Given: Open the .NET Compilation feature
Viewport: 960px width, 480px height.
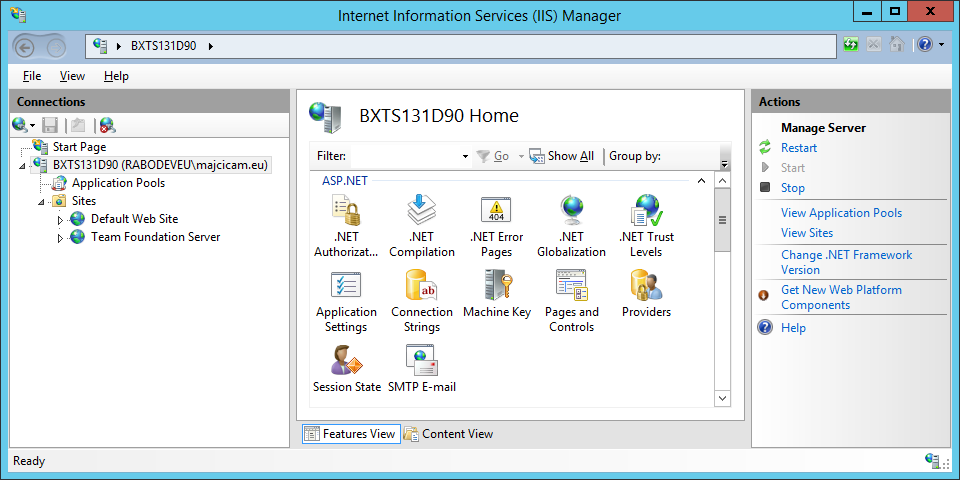Looking at the screenshot, I should pyautogui.click(x=422, y=225).
